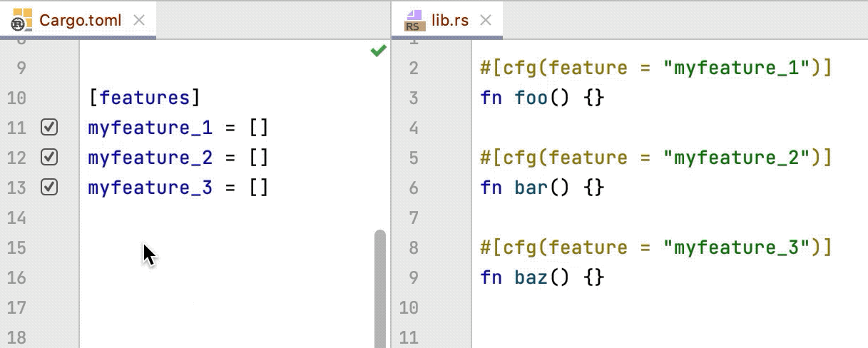Click the "myfeature_2" string in lib.rs
868x348 pixels.
point(739,158)
